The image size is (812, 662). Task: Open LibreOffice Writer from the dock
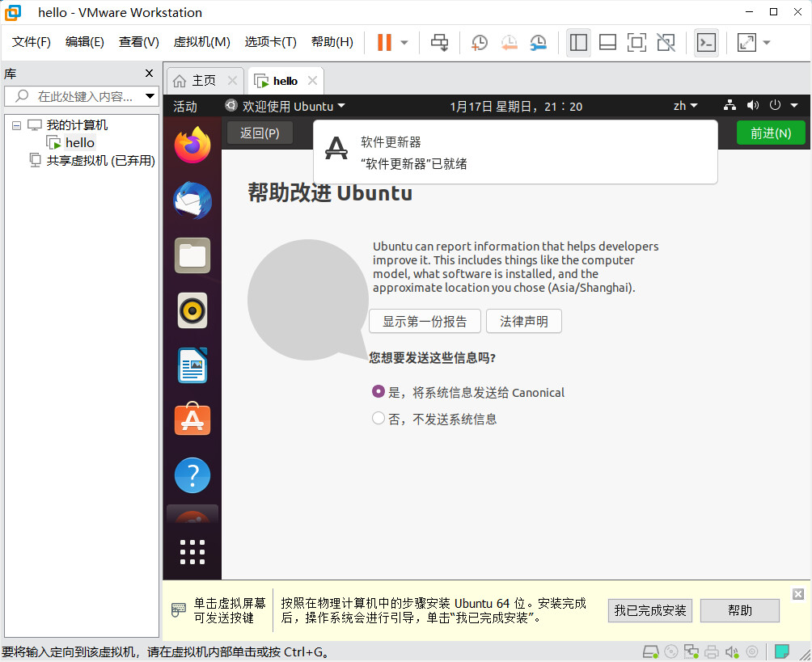click(x=192, y=365)
